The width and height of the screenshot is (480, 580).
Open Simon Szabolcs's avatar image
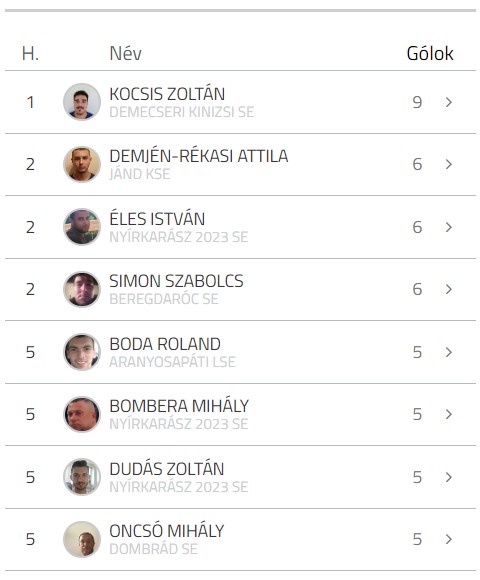point(82,289)
